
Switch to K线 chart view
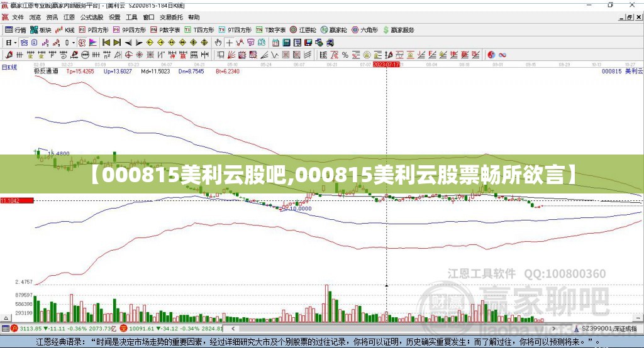65,30
